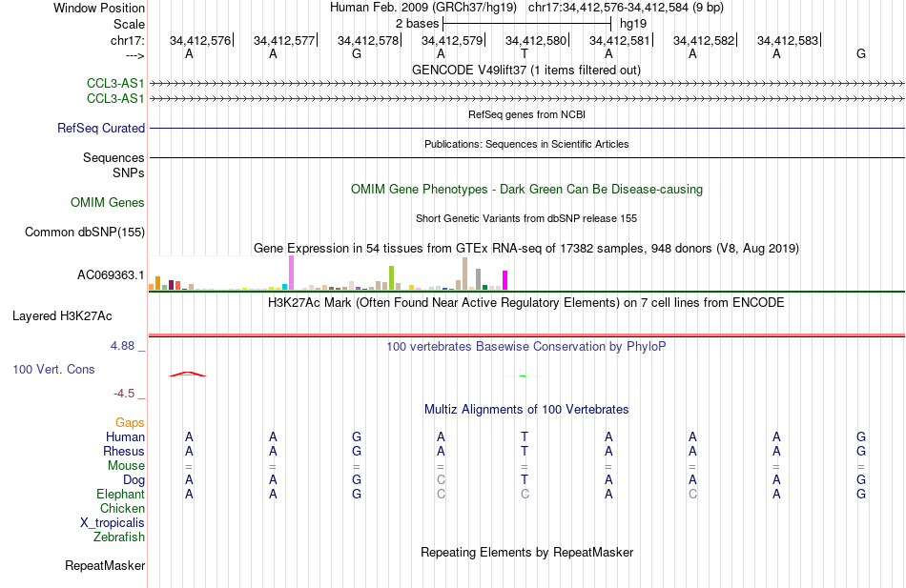This screenshot has width=906, height=588.
Task: Open OMIM Gene Phenotypes track title
Action: pos(526,190)
